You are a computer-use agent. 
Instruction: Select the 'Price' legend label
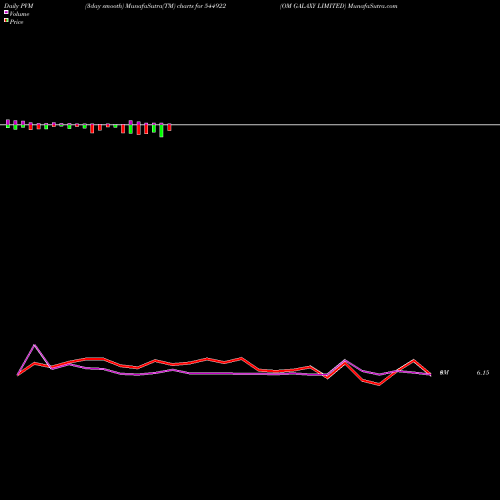(16, 22)
